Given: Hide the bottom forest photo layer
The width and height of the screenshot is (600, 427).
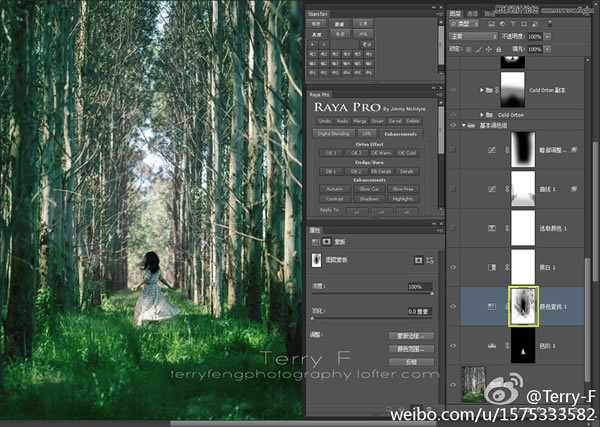Looking at the screenshot, I should [453, 385].
